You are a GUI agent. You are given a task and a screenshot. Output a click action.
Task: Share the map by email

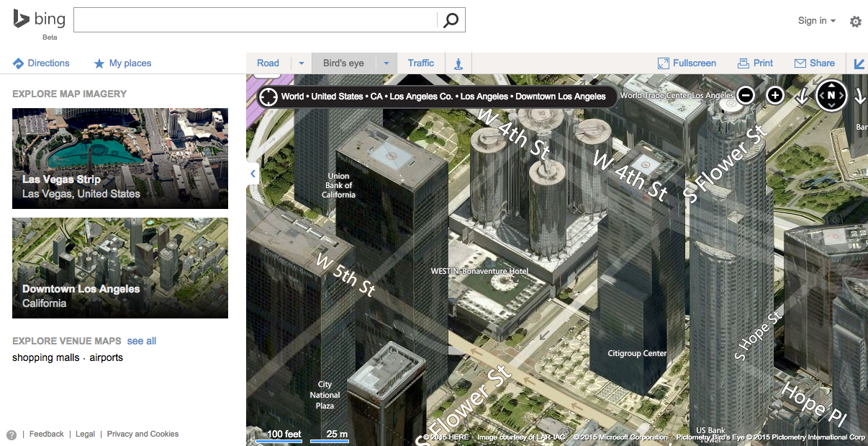tap(814, 63)
